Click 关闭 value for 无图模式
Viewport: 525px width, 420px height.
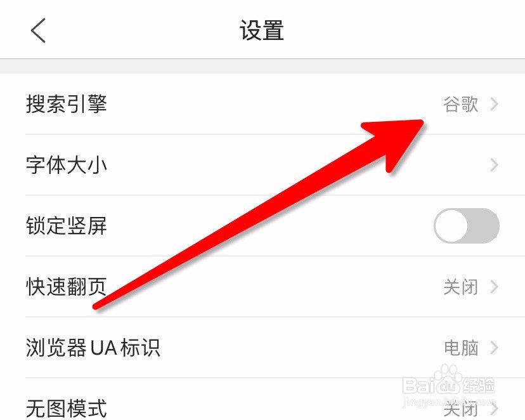click(x=460, y=409)
